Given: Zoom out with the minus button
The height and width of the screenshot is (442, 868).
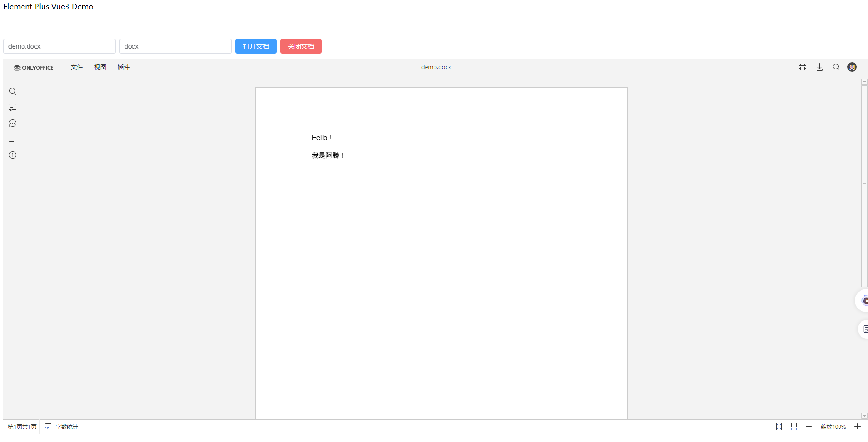Looking at the screenshot, I should click(x=809, y=427).
